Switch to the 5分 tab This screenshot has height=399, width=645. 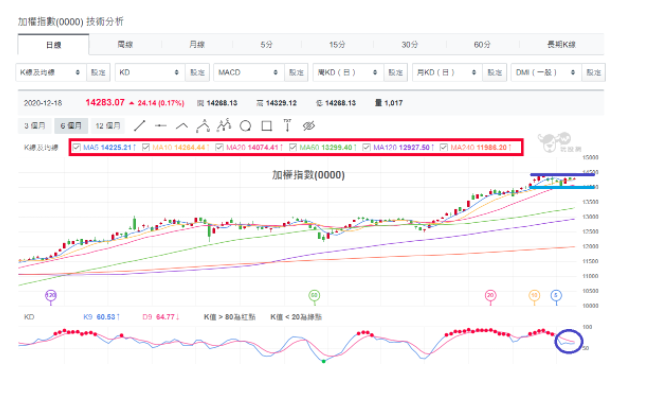pyautogui.click(x=267, y=44)
